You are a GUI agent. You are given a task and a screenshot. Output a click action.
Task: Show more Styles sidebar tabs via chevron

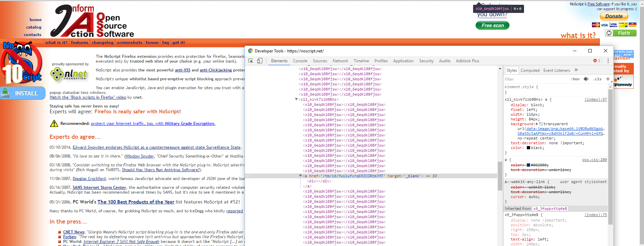pos(576,70)
